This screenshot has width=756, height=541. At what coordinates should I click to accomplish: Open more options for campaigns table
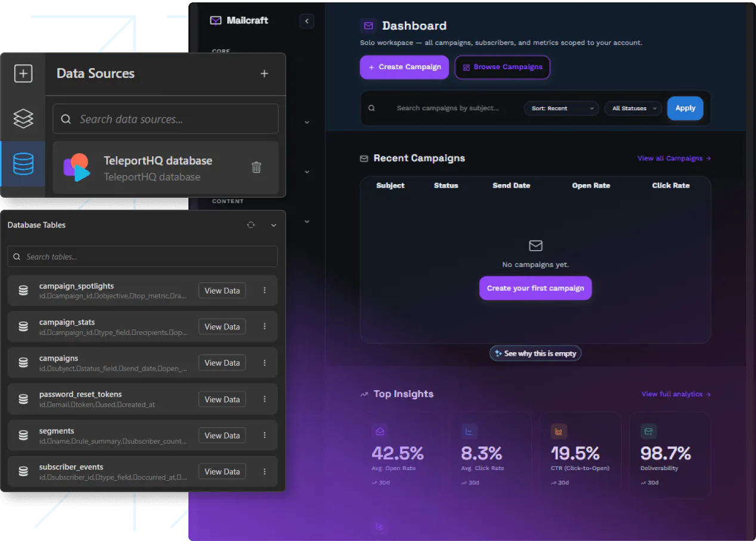click(265, 363)
